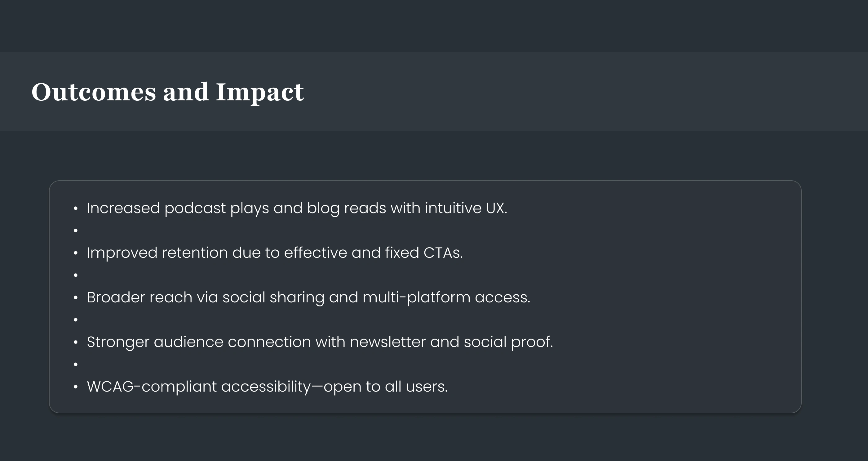Click the bullet dot before "Stronger audience connection"
Screen dimensions: 868x461
(75, 342)
